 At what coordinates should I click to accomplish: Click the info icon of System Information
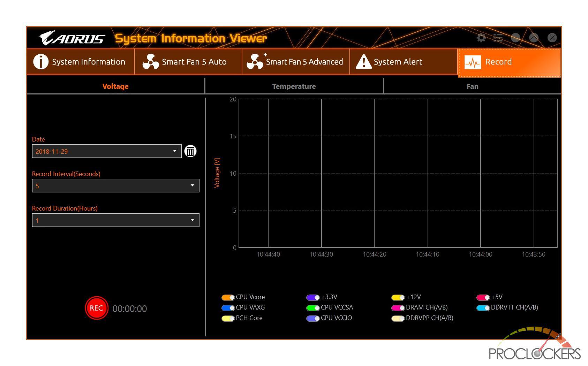[41, 62]
